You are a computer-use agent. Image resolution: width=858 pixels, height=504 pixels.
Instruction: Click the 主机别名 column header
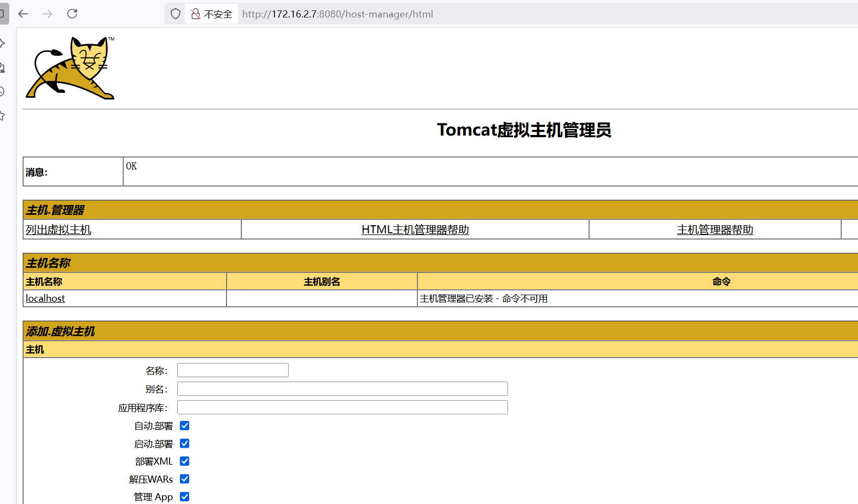322,282
